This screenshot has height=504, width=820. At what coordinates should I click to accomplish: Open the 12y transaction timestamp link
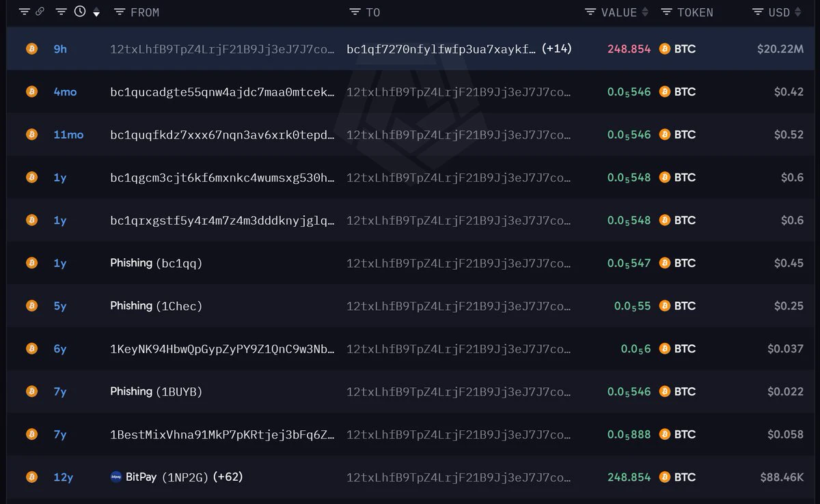point(63,477)
